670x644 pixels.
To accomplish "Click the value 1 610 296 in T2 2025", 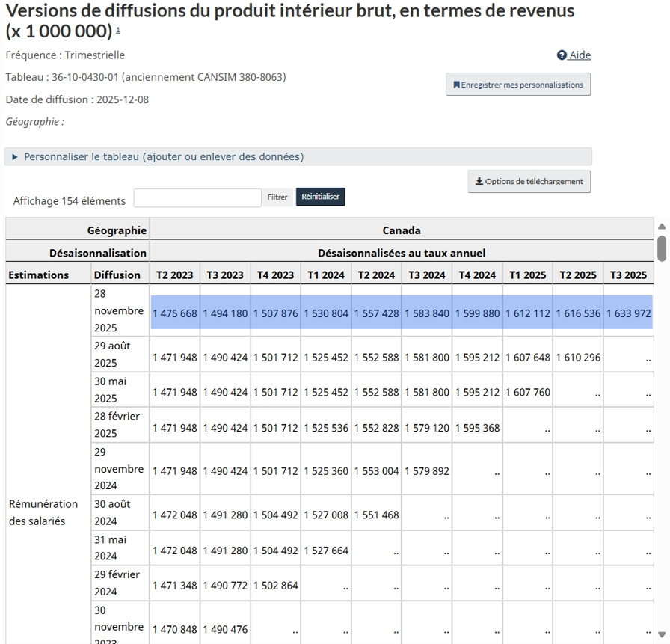I will (577, 357).
